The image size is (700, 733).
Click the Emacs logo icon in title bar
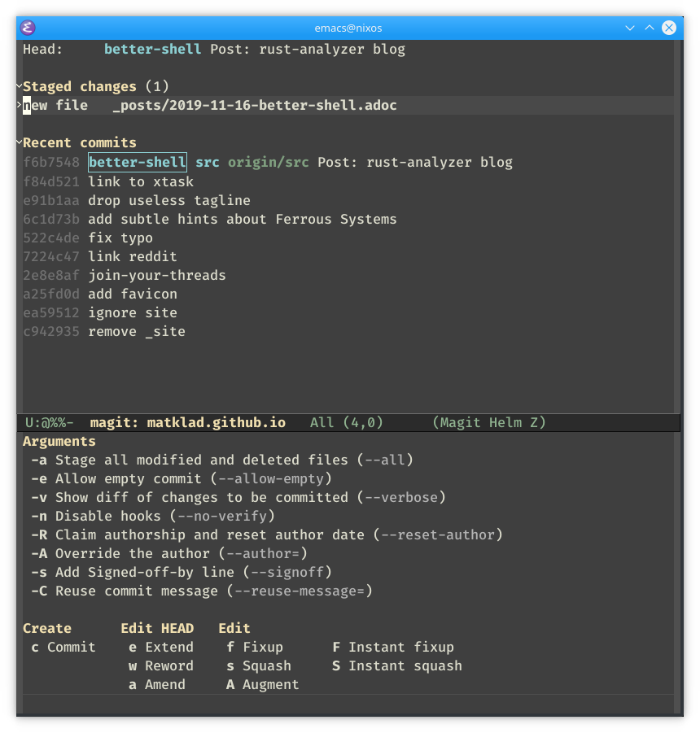click(28, 28)
